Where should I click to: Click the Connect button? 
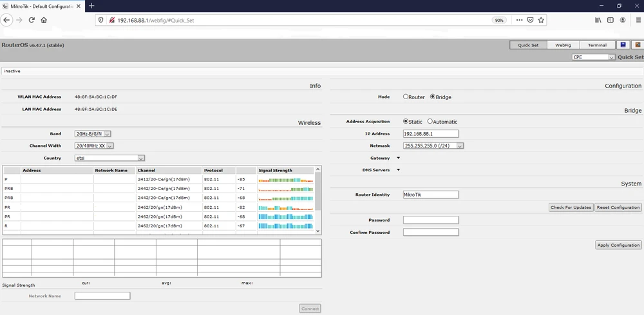coord(310,309)
